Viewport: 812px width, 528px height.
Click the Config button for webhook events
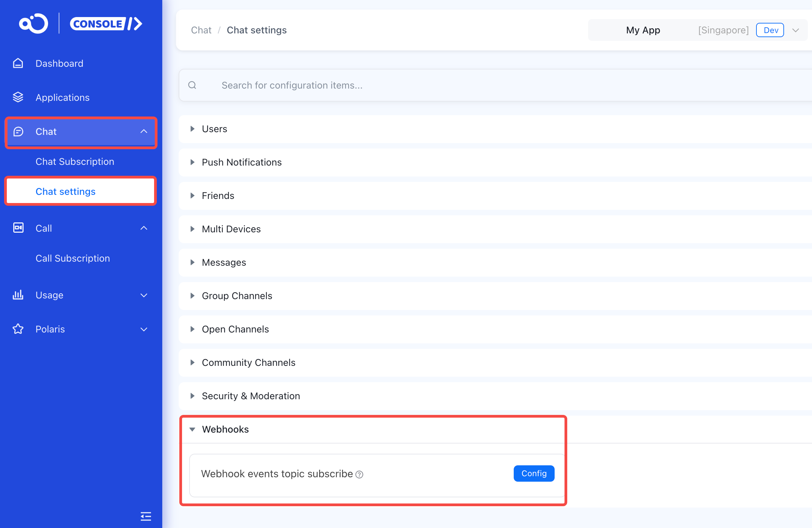pos(533,473)
